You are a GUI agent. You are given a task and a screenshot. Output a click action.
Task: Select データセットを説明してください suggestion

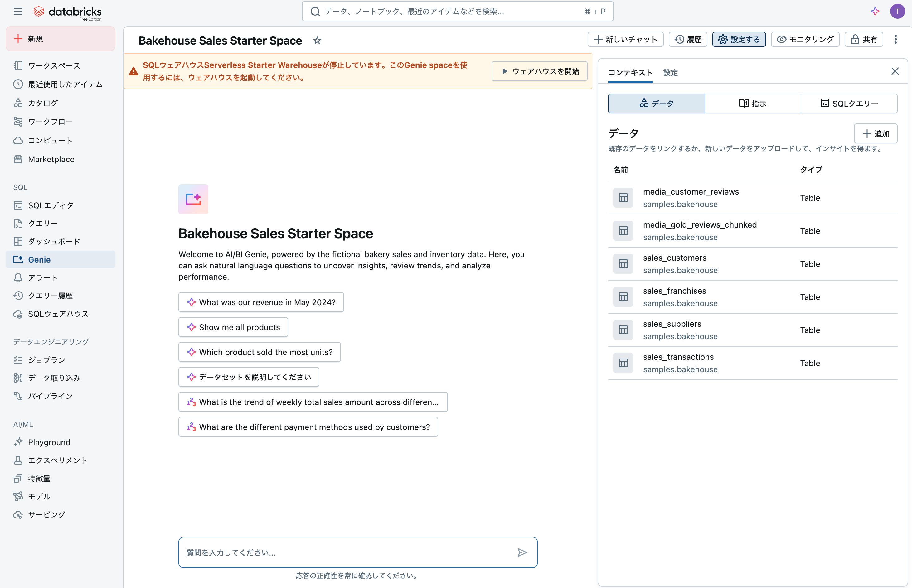pyautogui.click(x=249, y=377)
